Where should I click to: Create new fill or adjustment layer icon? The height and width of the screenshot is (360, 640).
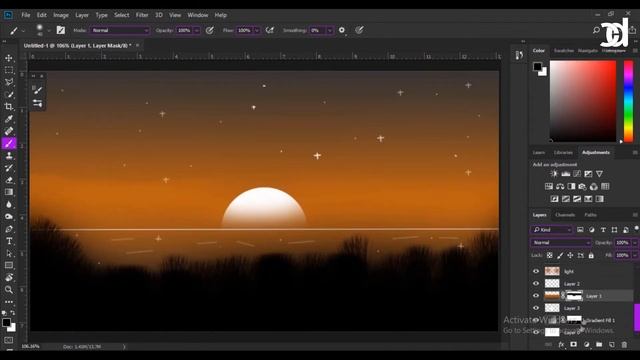pyautogui.click(x=587, y=345)
